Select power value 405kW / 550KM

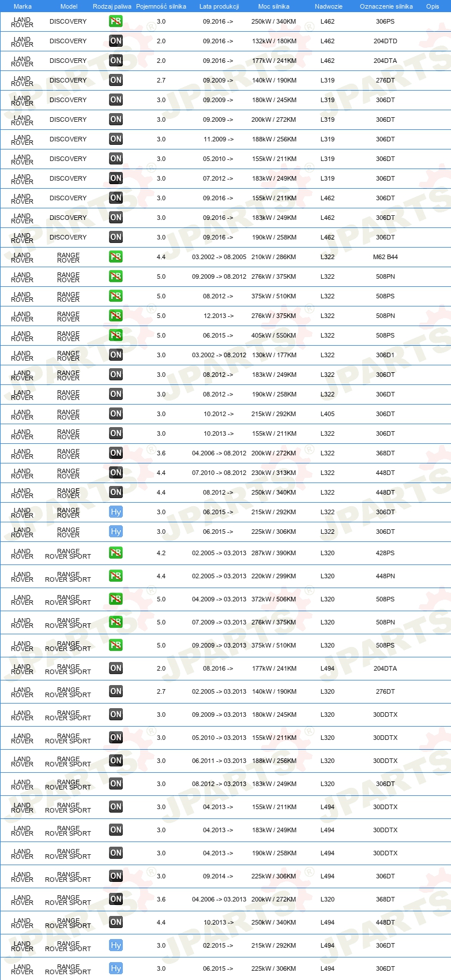pos(274,335)
